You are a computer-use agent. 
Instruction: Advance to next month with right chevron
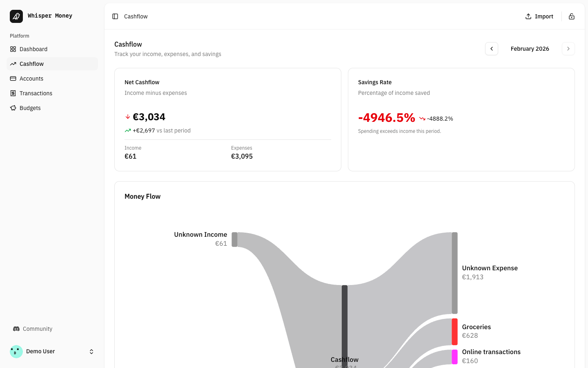point(568,48)
